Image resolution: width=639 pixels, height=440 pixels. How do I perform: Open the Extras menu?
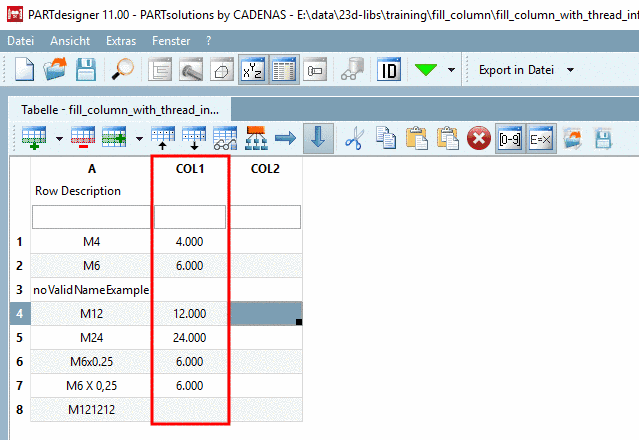coord(121,41)
